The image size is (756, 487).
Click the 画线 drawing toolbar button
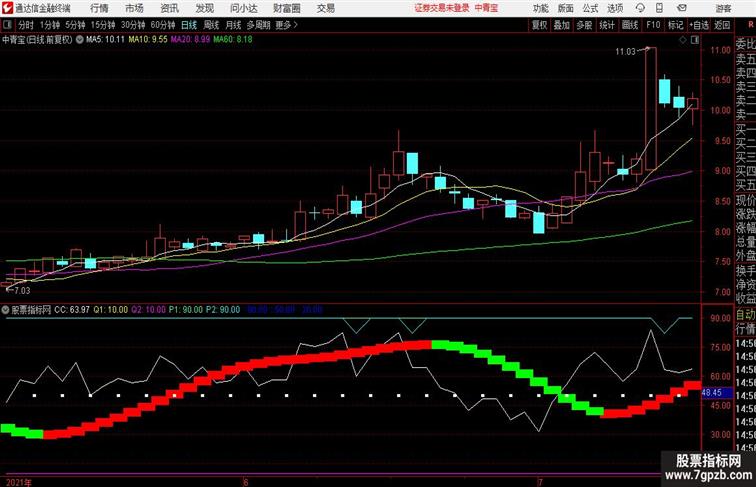[630, 25]
